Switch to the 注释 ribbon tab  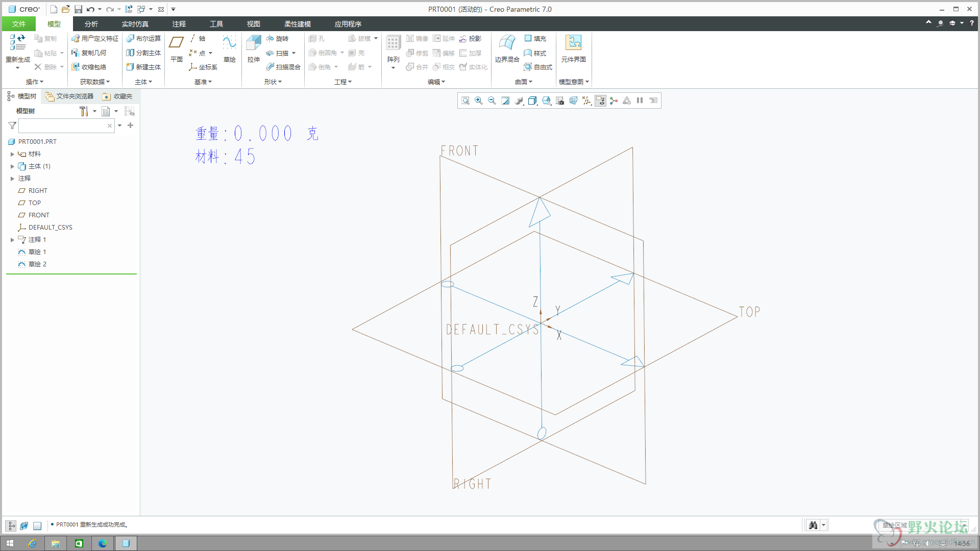[179, 24]
